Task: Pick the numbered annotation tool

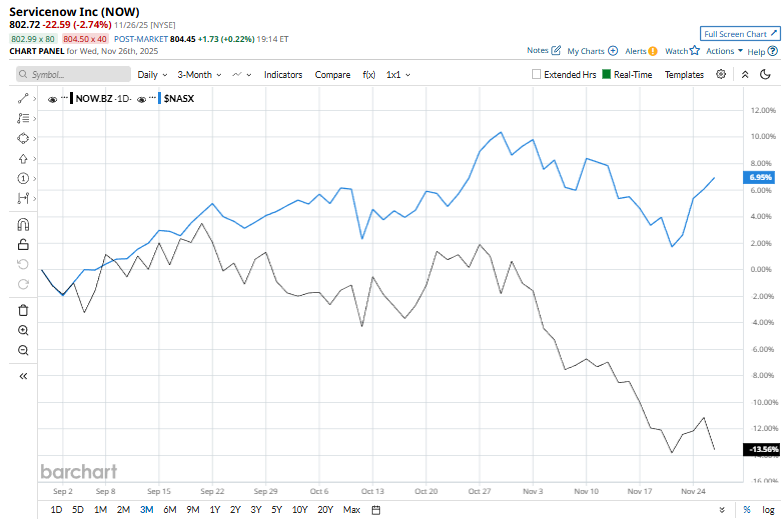Action: [x=23, y=178]
